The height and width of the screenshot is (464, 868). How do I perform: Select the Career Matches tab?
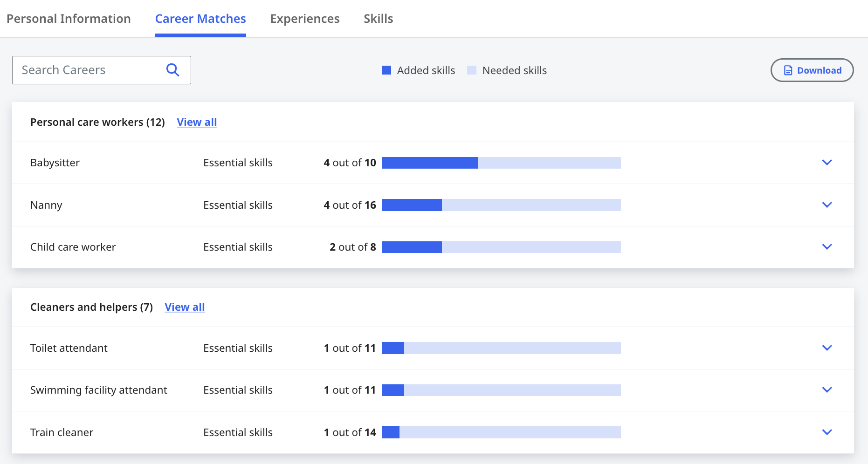(x=200, y=19)
